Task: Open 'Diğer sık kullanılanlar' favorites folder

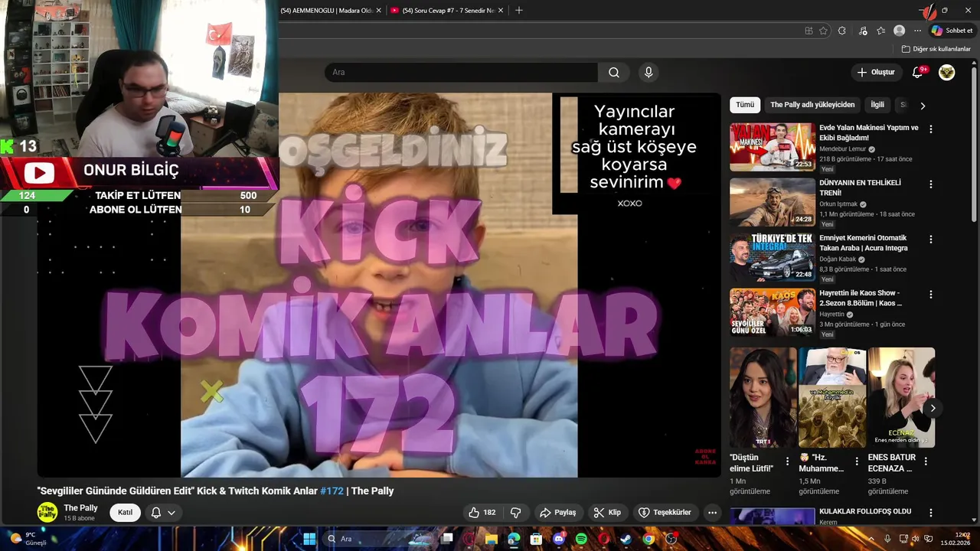Action: point(936,49)
